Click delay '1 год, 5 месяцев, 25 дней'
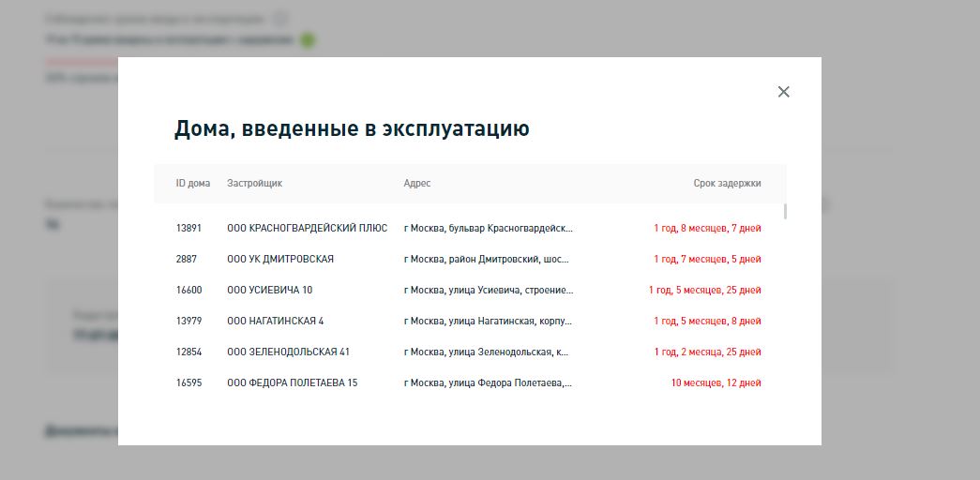980x480 pixels. click(705, 290)
